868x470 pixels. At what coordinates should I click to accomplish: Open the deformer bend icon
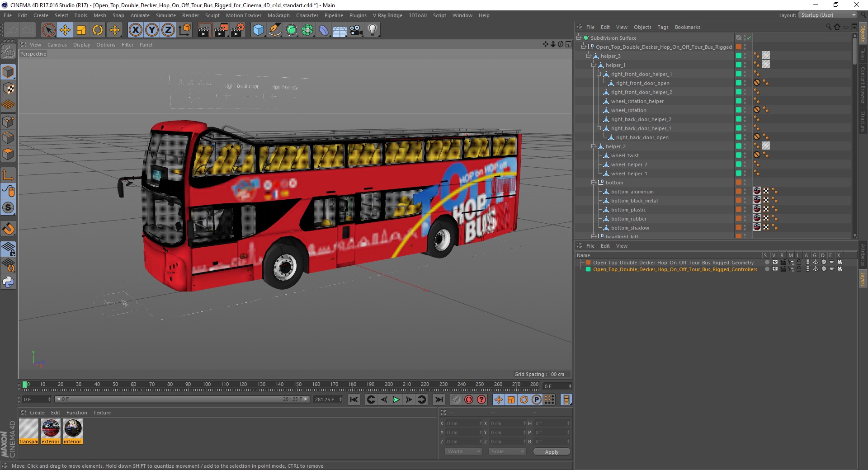(324, 30)
